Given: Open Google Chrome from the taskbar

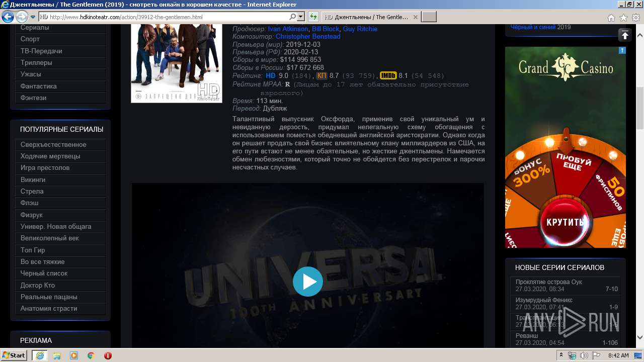Looking at the screenshot, I should [x=91, y=355].
